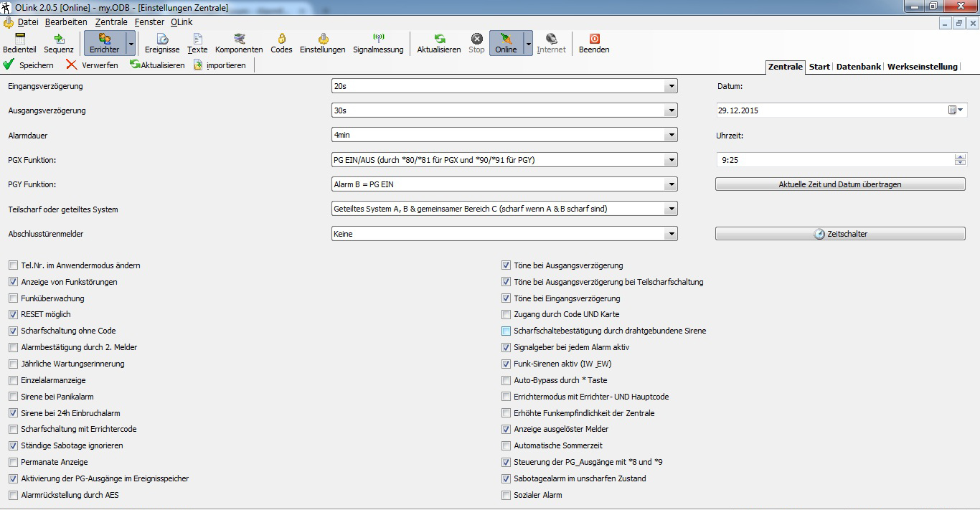
Task: Open the Fenster menu
Action: pos(149,22)
